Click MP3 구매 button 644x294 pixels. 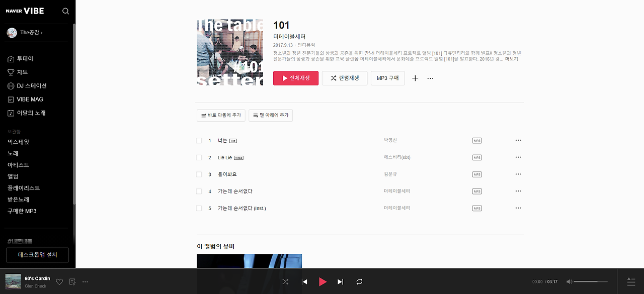pos(387,78)
